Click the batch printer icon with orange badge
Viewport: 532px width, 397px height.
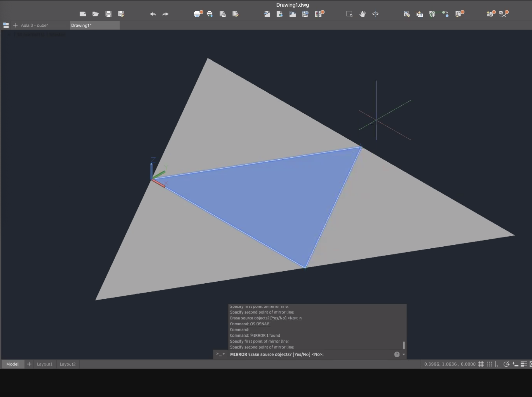(x=198, y=14)
